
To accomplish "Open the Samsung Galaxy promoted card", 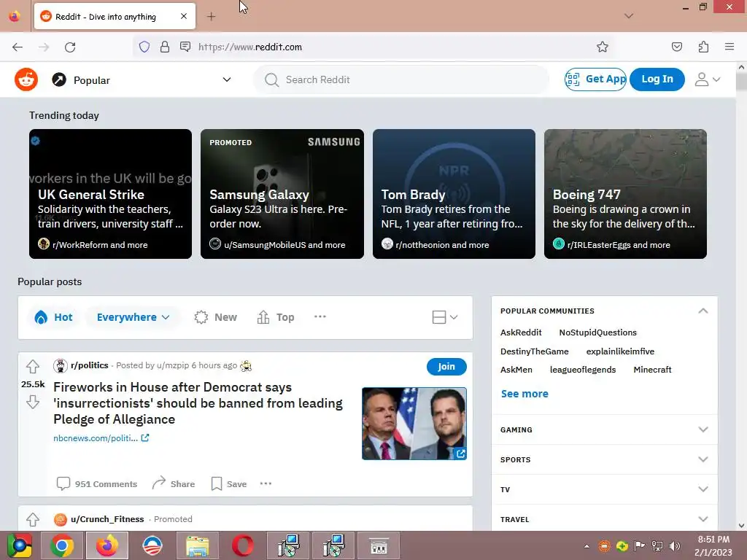I will click(x=282, y=194).
